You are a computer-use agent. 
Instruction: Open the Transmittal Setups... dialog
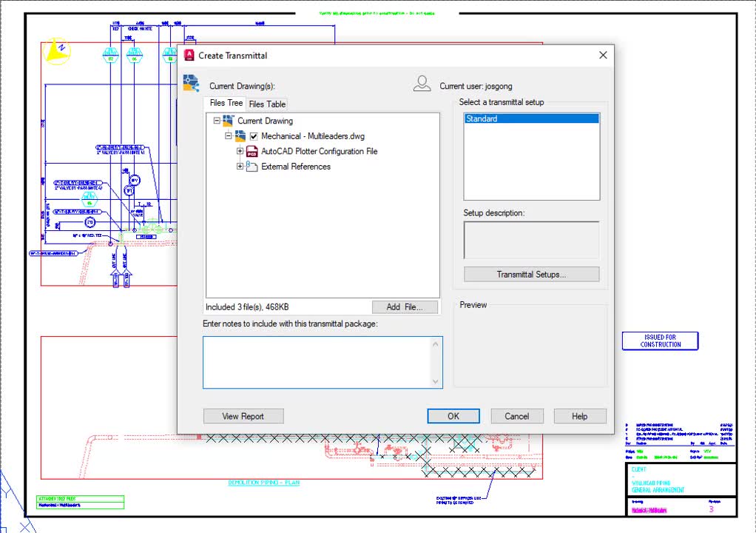click(x=531, y=275)
